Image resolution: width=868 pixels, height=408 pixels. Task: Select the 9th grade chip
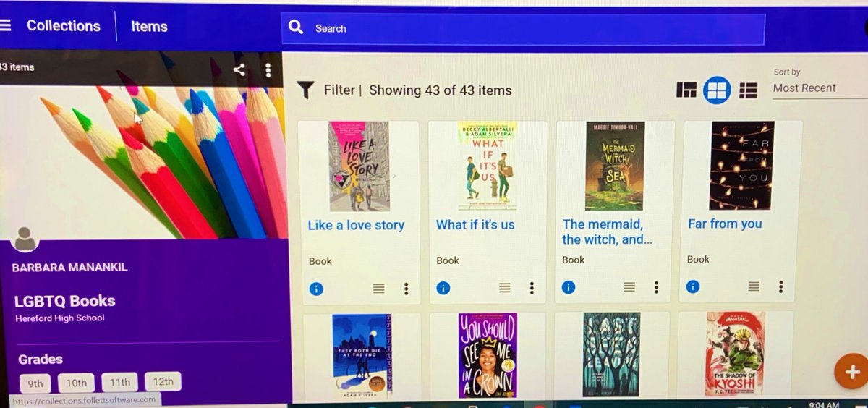click(x=35, y=383)
